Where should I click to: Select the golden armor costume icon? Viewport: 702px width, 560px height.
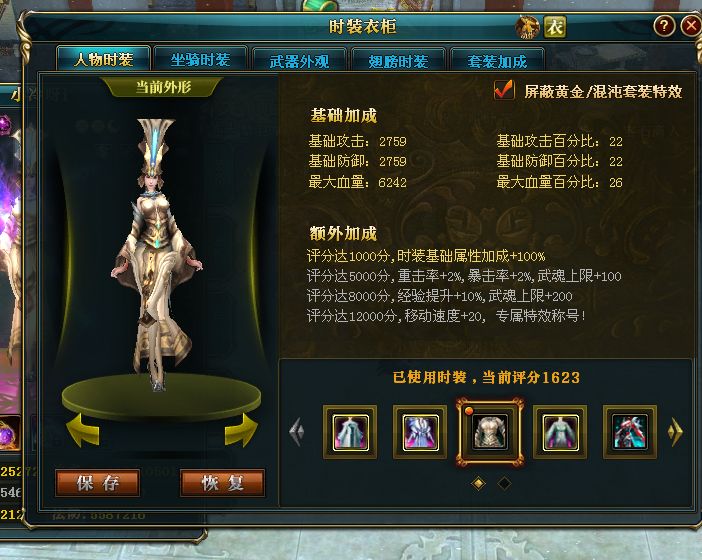490,432
